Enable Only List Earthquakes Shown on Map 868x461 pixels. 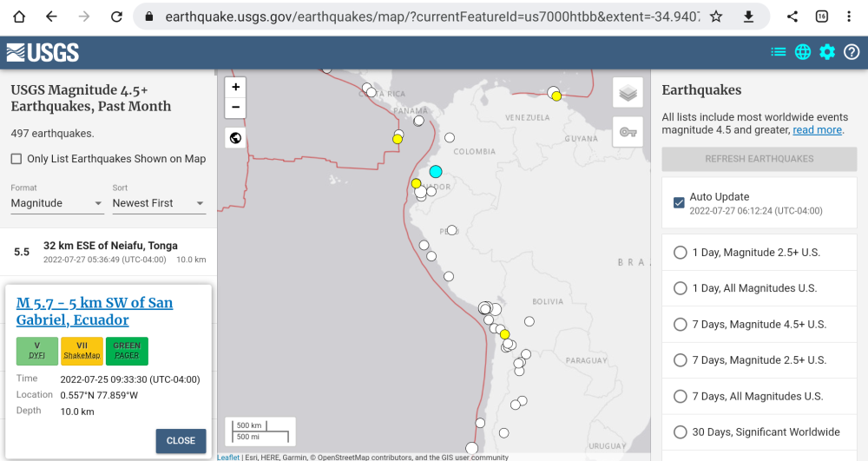(16, 159)
